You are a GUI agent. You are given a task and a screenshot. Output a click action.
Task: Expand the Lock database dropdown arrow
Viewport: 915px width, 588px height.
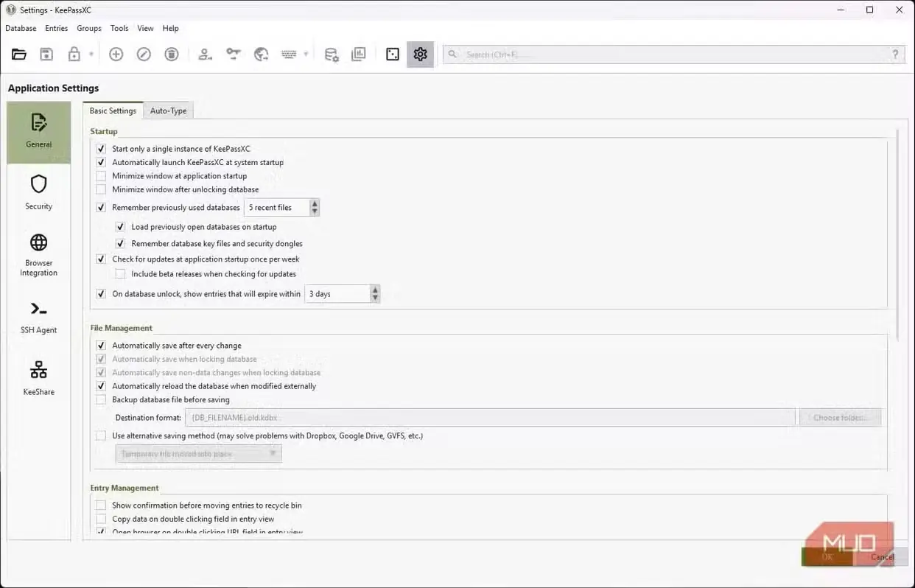[91, 55]
